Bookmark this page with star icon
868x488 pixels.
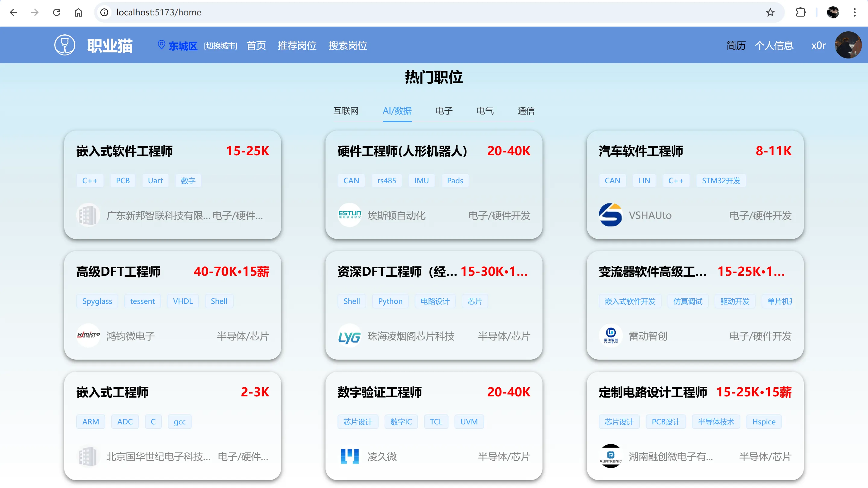[770, 12]
